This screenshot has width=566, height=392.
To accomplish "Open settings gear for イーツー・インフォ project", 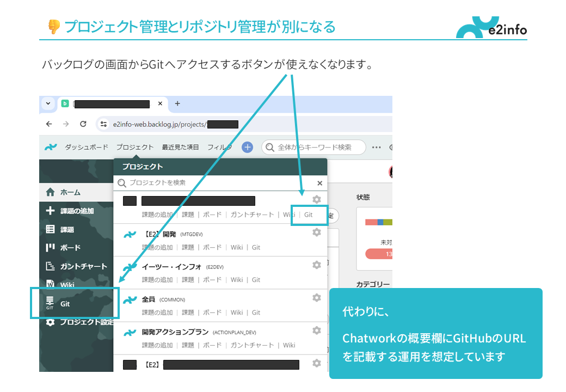I will (317, 265).
